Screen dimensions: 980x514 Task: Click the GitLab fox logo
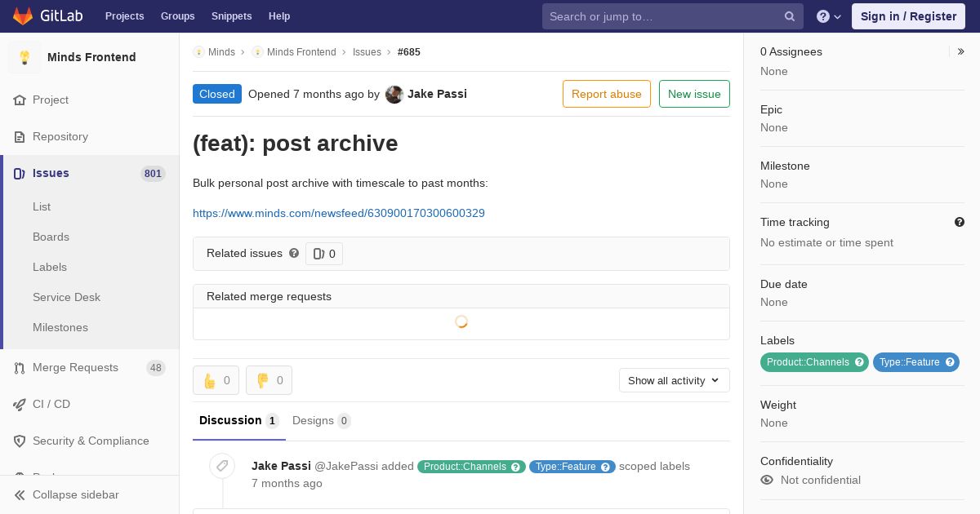tap(23, 16)
